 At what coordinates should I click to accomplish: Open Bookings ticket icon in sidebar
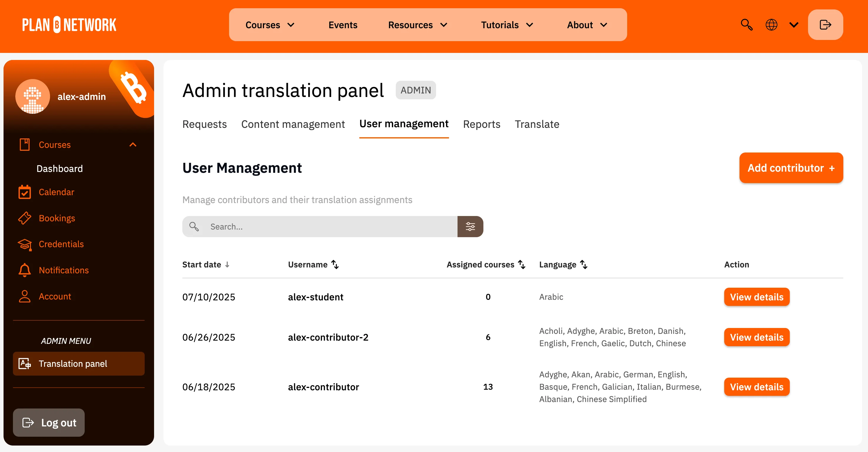[25, 218]
